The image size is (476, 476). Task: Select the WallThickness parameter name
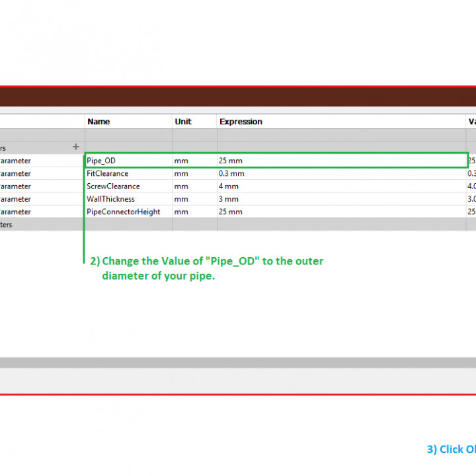click(110, 199)
